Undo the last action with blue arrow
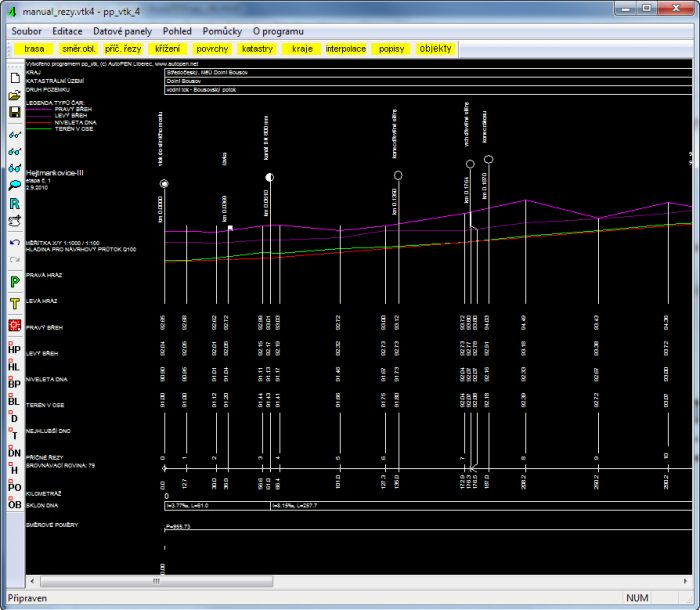Viewport: 700px width, 610px height. click(15, 242)
